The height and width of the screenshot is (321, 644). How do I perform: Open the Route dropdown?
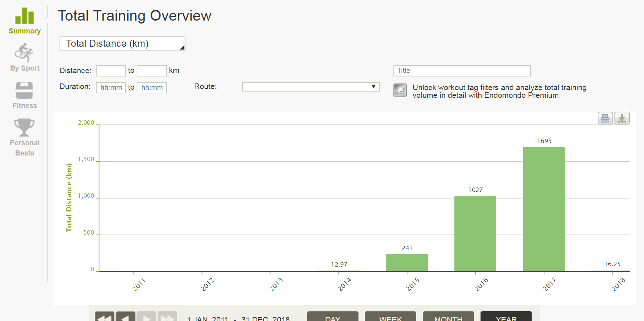click(311, 87)
